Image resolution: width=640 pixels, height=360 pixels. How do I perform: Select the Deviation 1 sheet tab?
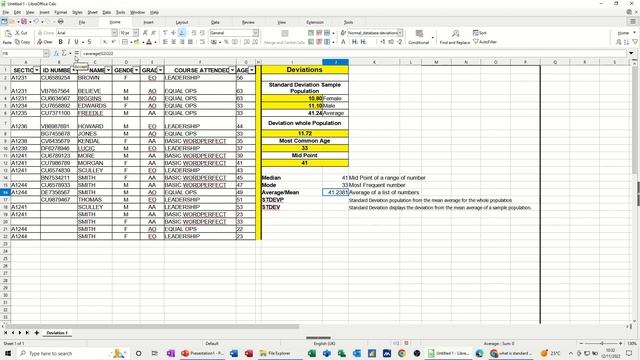57,333
